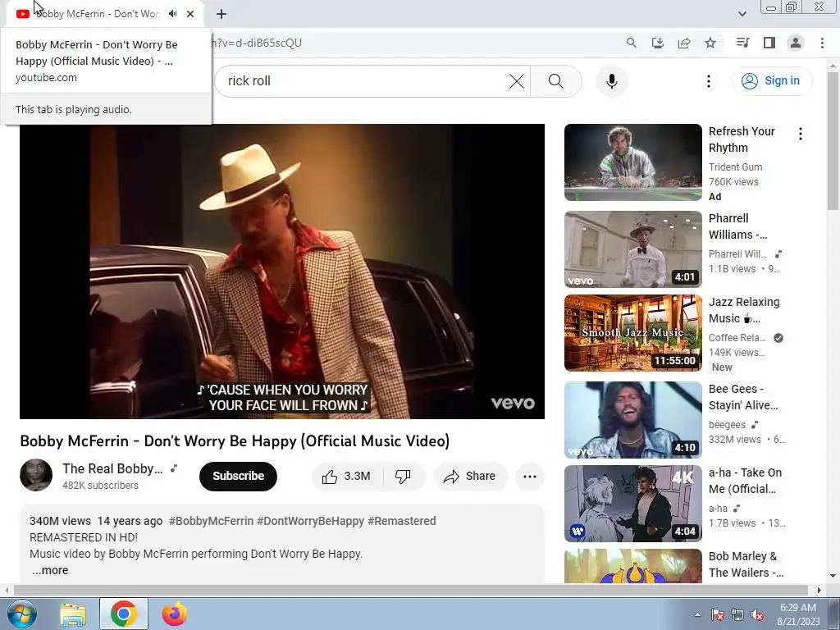
Task: Follow the #DontWorryBeHappy hashtag
Action: tap(311, 521)
